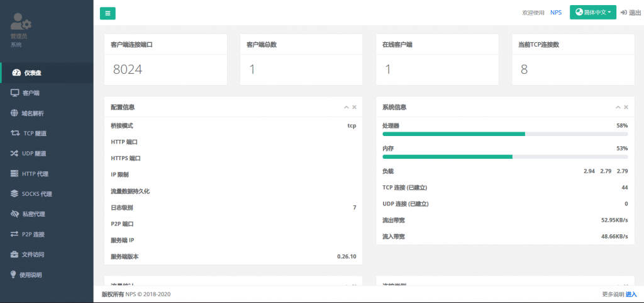The image size is (644, 303).
Task: Click the lightbulb icon beside 使用说明
Action: tap(13, 274)
